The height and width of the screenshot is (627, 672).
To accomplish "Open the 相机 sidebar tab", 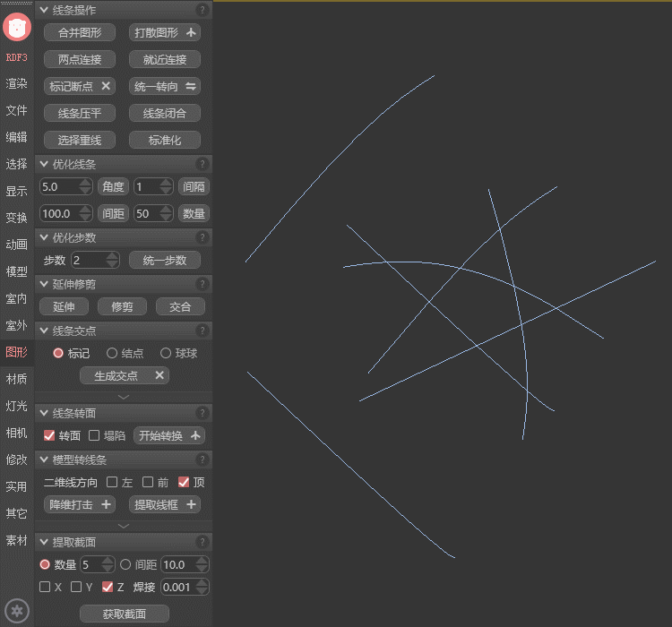I will pyautogui.click(x=17, y=433).
